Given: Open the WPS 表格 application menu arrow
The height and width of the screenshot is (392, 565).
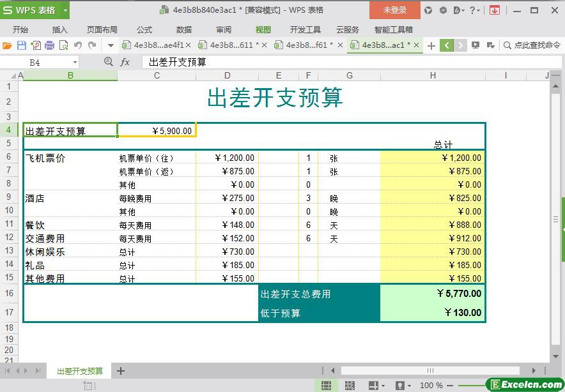Looking at the screenshot, I should (x=65, y=10).
